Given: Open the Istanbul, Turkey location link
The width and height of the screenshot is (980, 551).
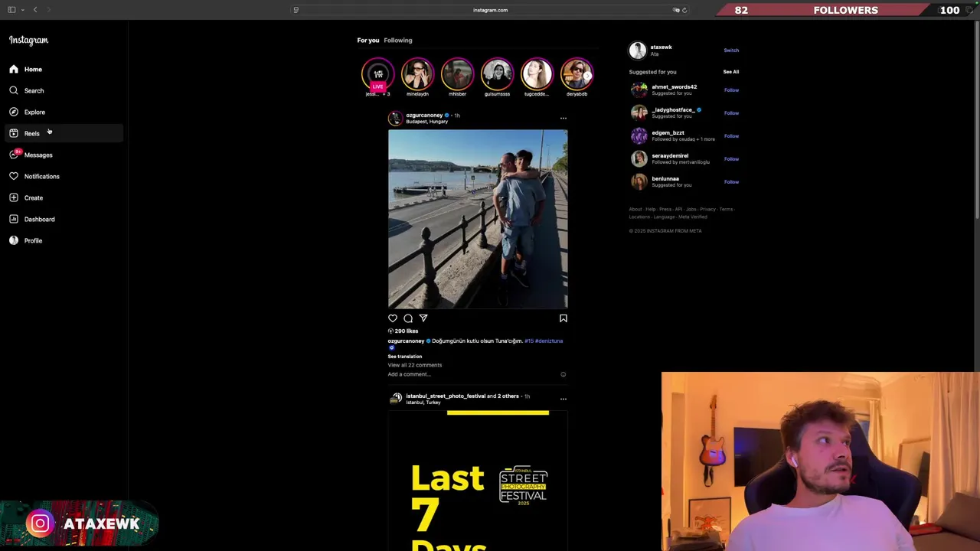Looking at the screenshot, I should tap(423, 403).
